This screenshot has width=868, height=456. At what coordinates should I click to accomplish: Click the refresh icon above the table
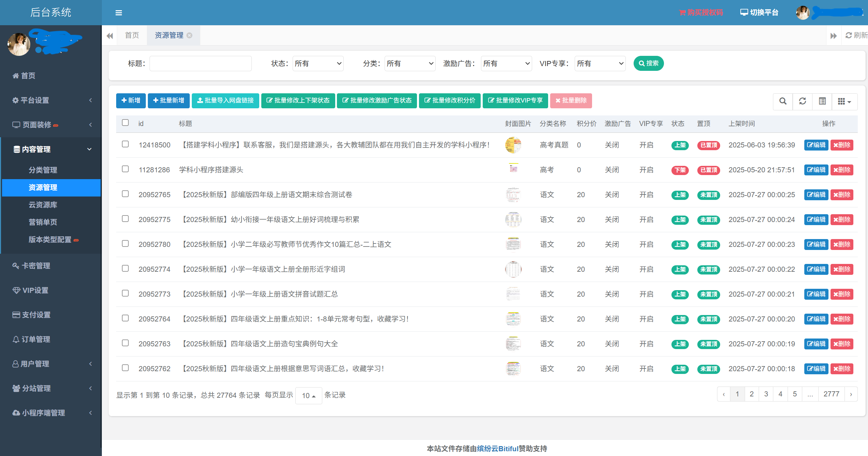[803, 101]
